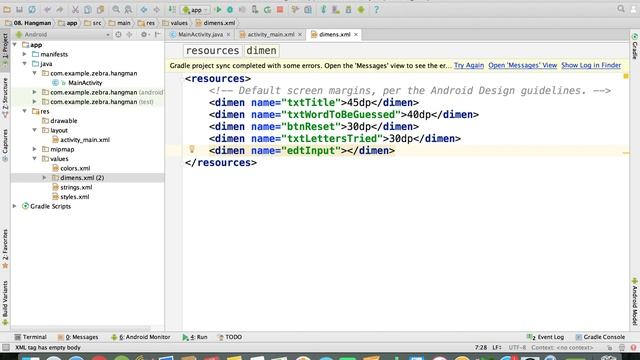Collapse the values folder
Image resolution: width=640 pixels, height=360 pixels.
[35, 158]
